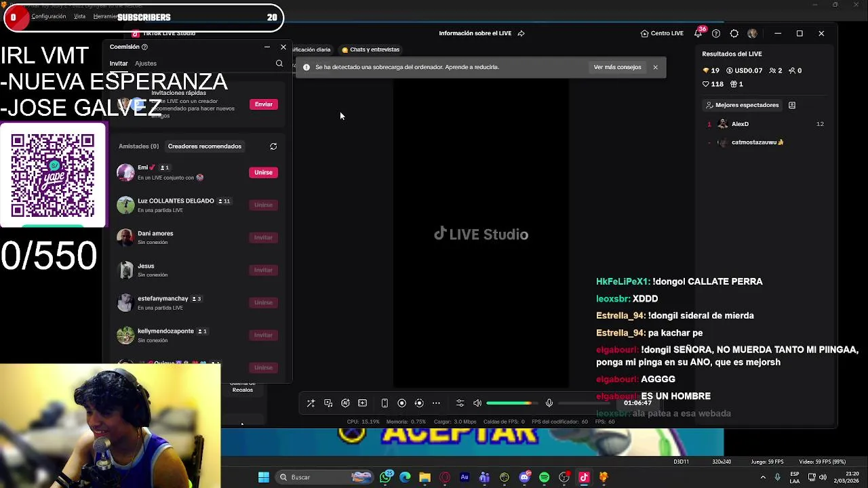Image resolution: width=868 pixels, height=488 pixels.
Task: Open the Coemisión help icon
Action: [x=144, y=47]
